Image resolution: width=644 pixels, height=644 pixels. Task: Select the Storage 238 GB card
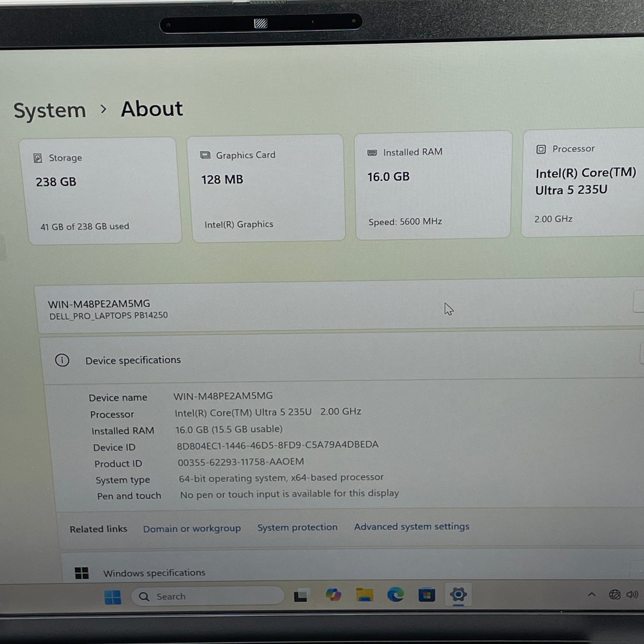click(x=101, y=191)
